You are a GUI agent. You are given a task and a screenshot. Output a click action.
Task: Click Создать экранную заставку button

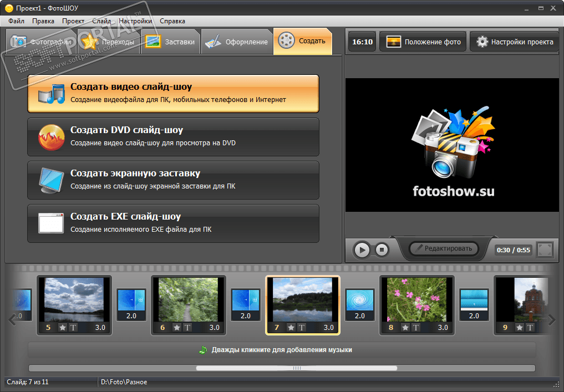pos(173,180)
